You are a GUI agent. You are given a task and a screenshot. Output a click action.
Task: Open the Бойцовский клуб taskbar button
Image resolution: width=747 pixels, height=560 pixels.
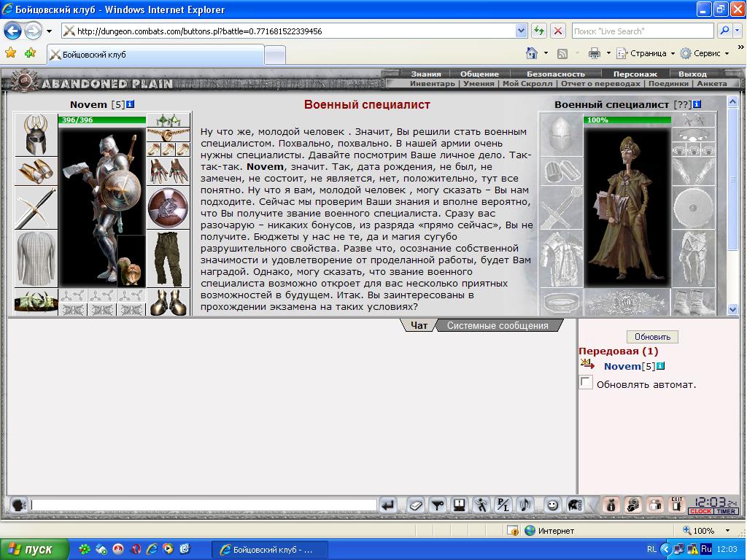(270, 550)
